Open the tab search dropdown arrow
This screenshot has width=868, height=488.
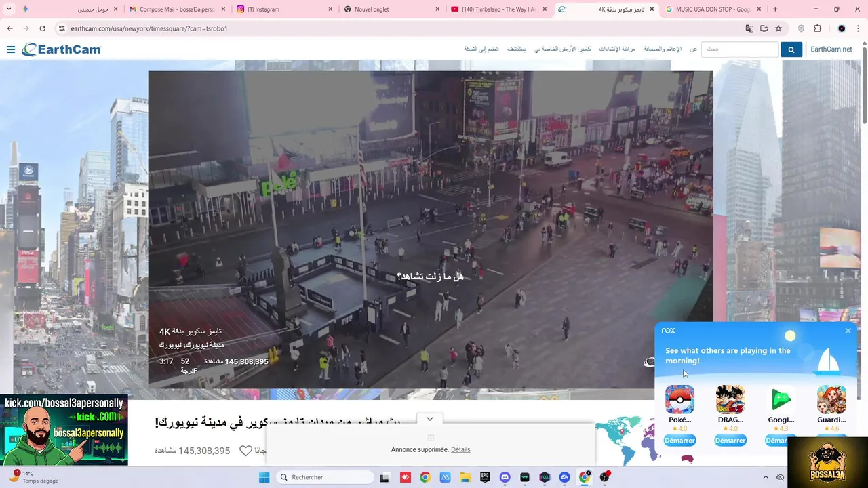click(x=9, y=9)
